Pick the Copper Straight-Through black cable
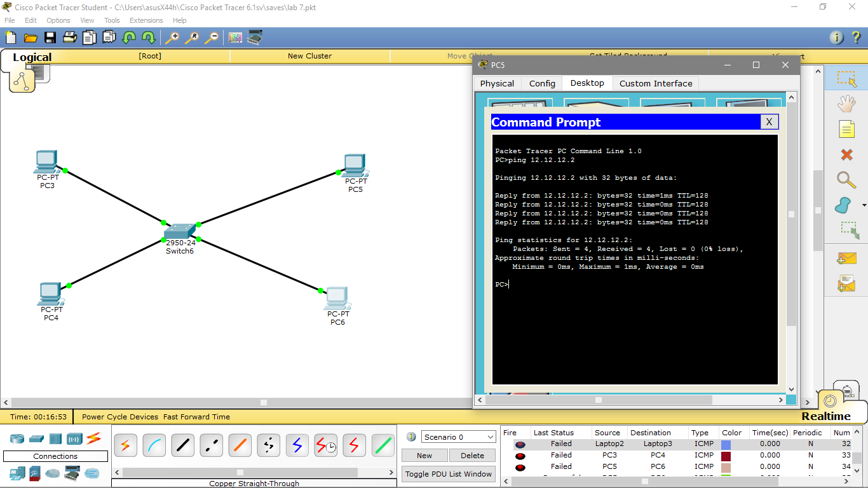868x488 pixels. point(182,446)
